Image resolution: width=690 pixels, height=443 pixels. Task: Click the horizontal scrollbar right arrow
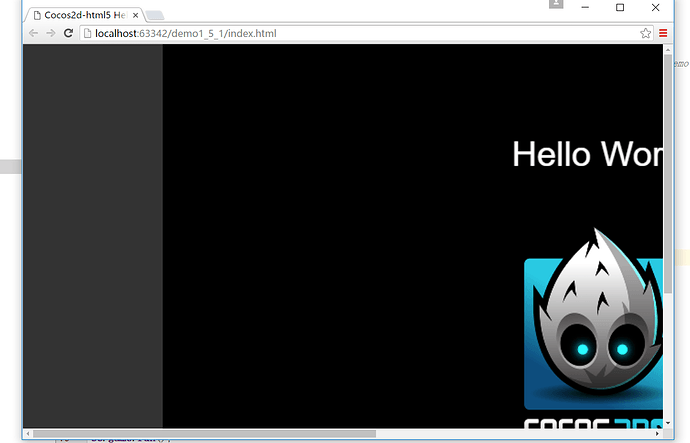tap(657, 434)
